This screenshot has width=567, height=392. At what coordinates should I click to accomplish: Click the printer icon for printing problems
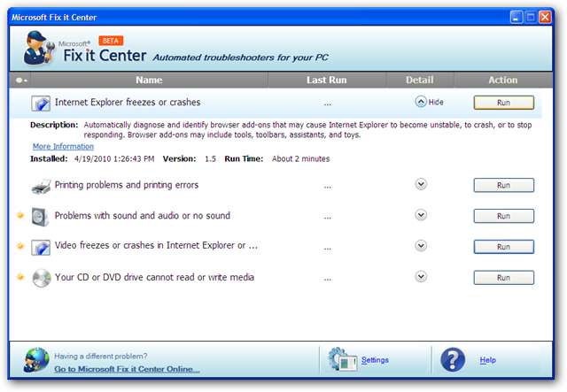(41, 186)
